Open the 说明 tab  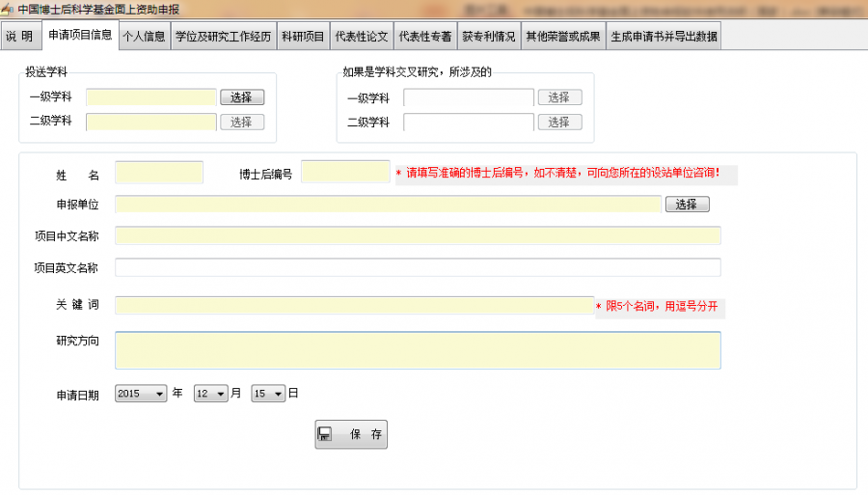[x=19, y=37]
